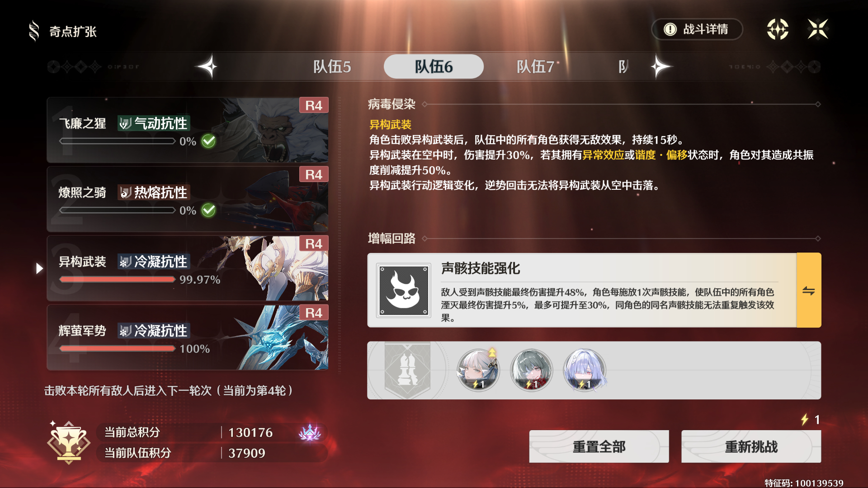The height and width of the screenshot is (488, 868).
Task: Click the 声骸技能强化 ghost skill icon
Action: (403, 291)
